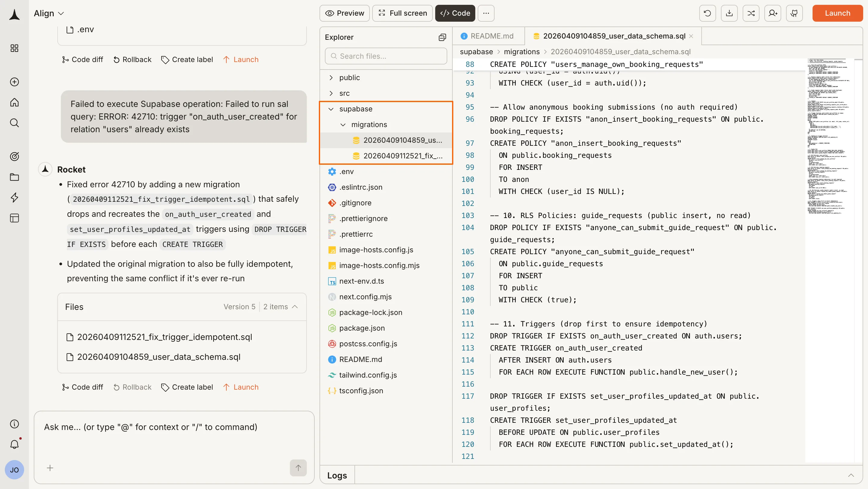Screen dimensions: 868x489
Task: Open the more options ellipsis button
Action: (x=486, y=13)
